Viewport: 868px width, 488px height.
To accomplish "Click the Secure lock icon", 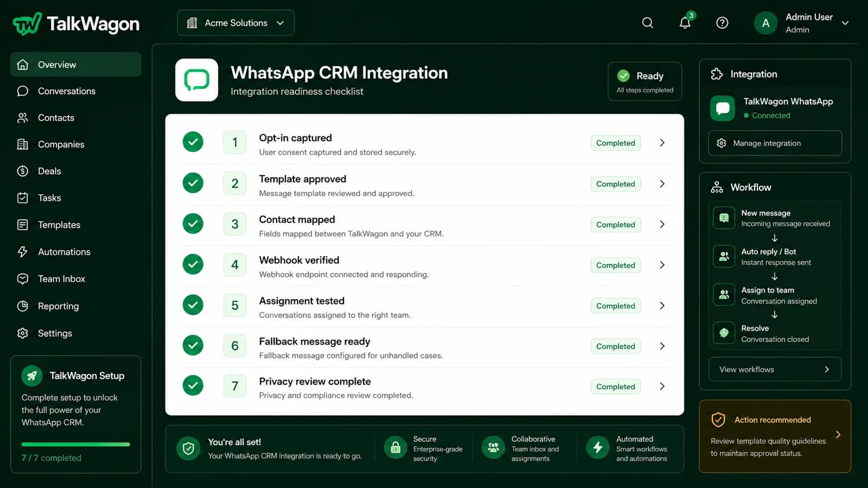I will [395, 448].
